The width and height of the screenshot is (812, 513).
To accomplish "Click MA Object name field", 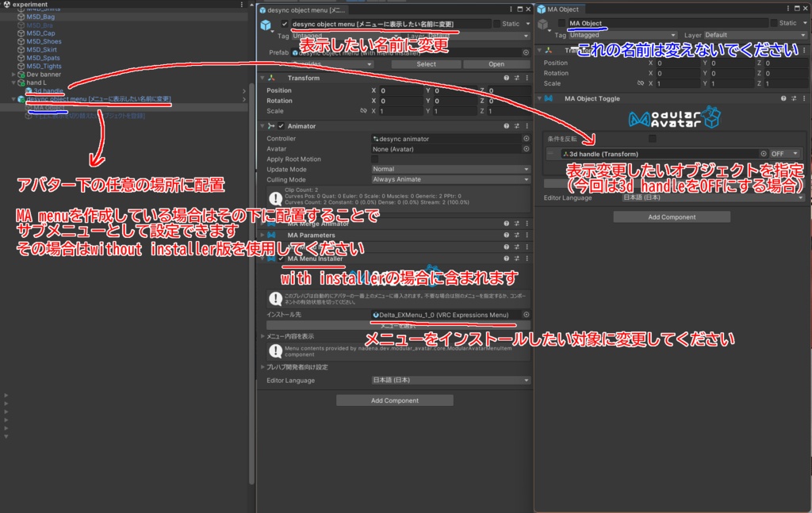I will (668, 23).
